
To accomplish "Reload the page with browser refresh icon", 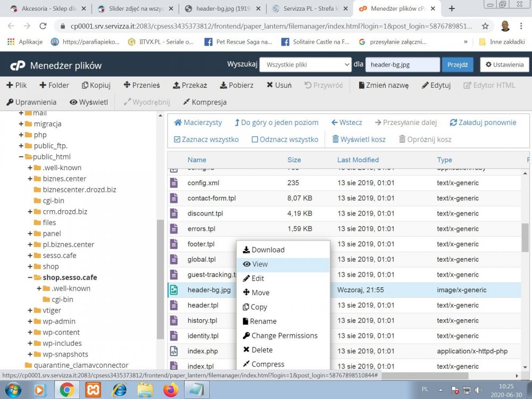I will coord(43,26).
